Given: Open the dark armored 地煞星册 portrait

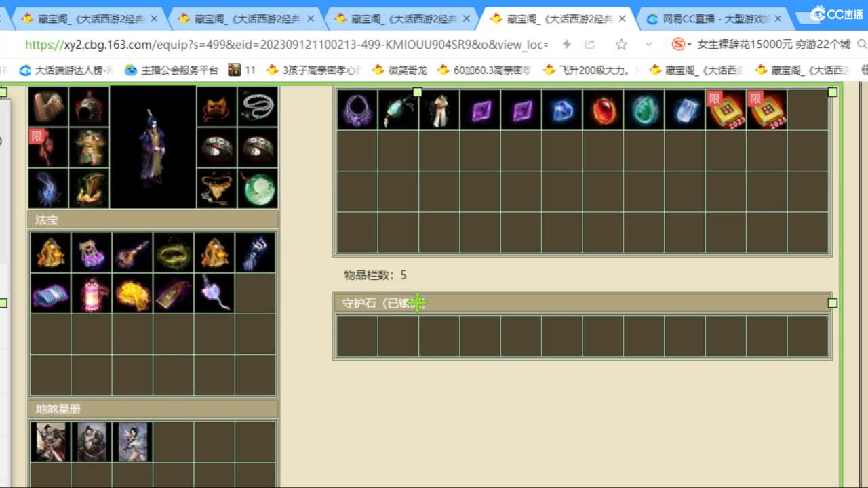Looking at the screenshot, I should point(92,442).
